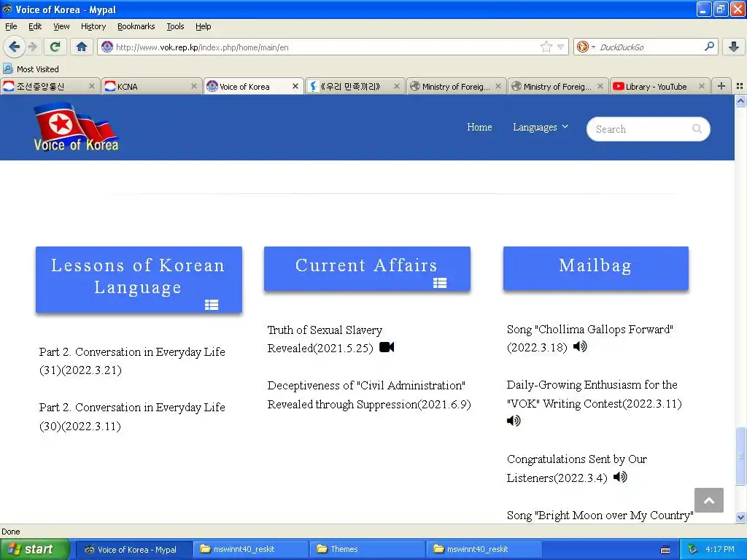
Task: Click the speaker icon next to (2022.3.18)
Action: 580,346
